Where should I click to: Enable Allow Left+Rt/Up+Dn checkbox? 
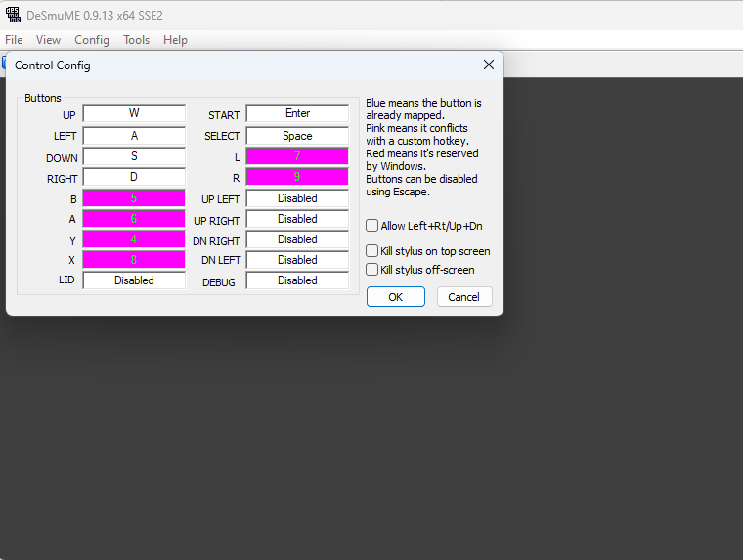click(372, 226)
